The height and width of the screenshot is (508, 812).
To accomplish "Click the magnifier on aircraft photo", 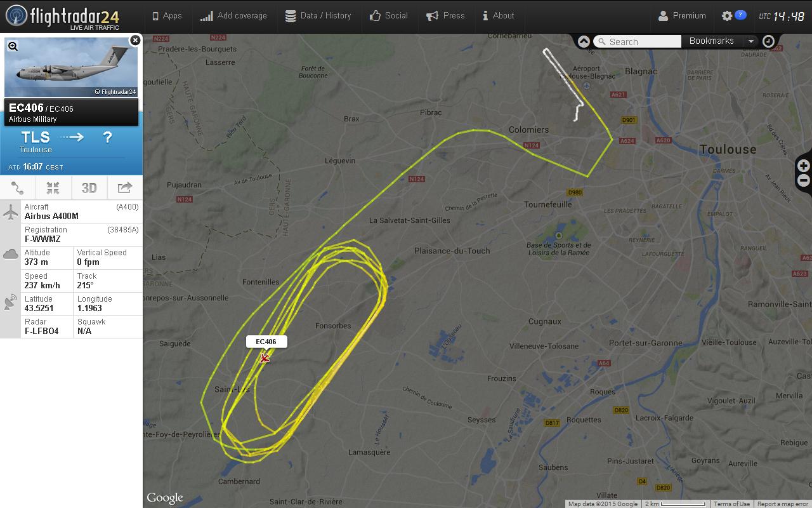I will (13, 46).
